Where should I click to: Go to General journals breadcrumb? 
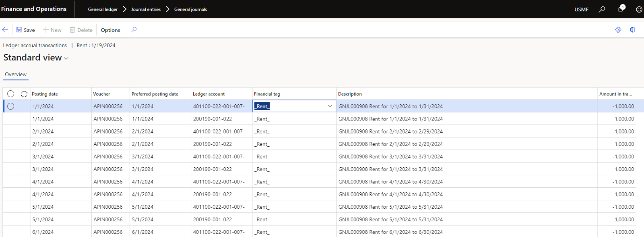point(190,9)
